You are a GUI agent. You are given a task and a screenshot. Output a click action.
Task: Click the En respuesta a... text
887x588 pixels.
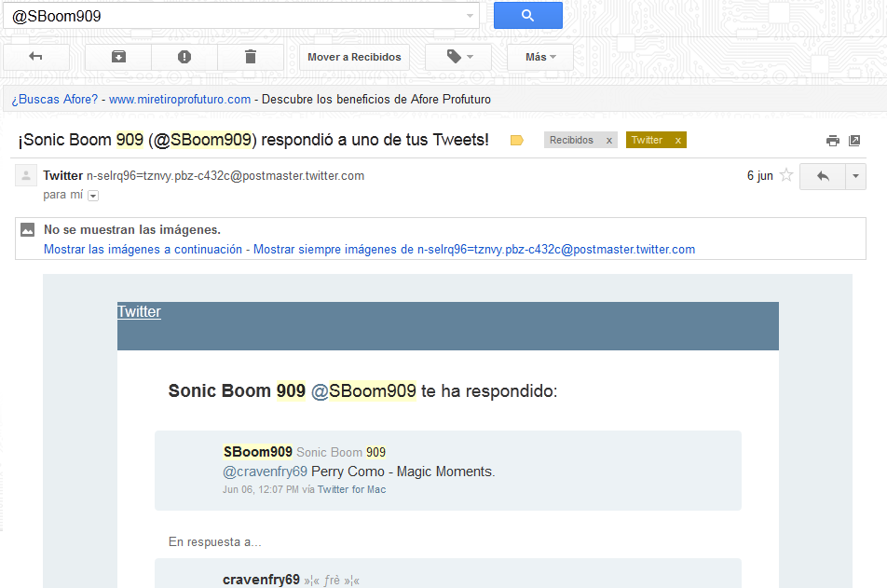click(x=215, y=542)
